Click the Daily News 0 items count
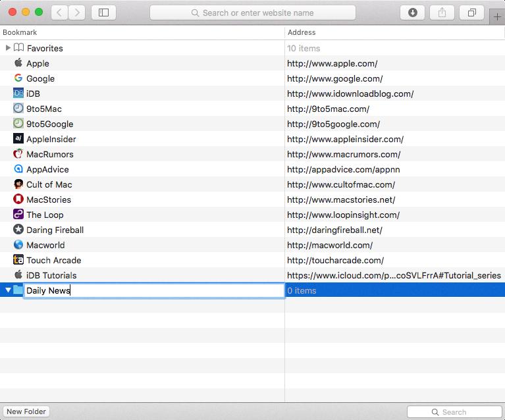505x420 pixels. [x=302, y=290]
